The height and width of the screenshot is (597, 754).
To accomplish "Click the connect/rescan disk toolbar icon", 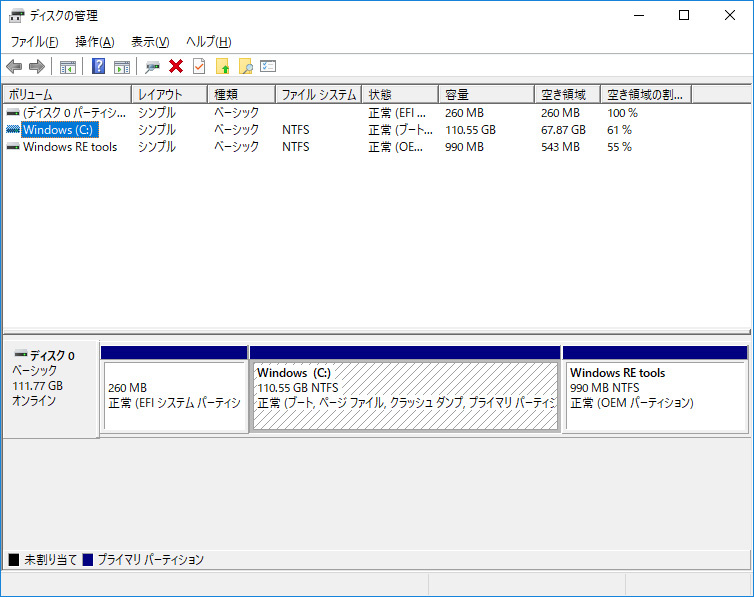I will point(152,66).
